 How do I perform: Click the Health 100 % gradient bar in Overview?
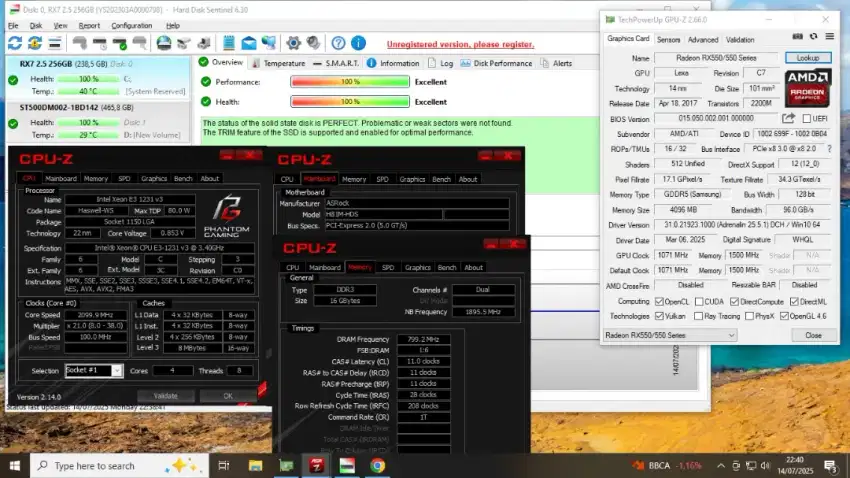pos(350,102)
